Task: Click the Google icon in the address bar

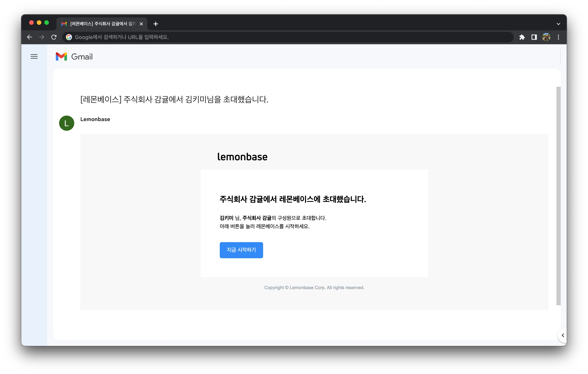Action: point(69,37)
